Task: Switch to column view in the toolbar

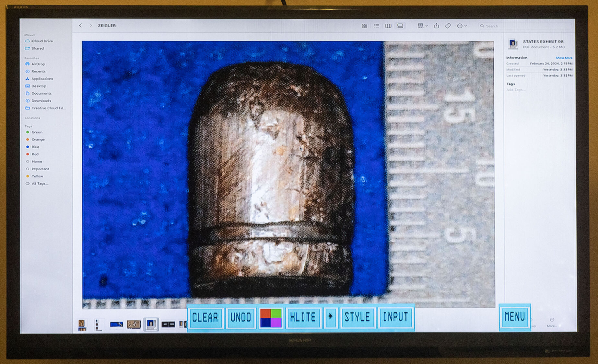Action: (x=388, y=26)
